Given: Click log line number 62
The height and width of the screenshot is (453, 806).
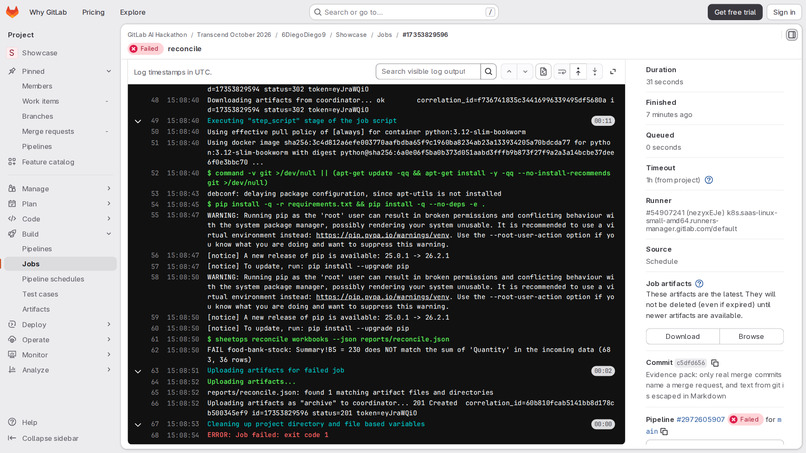Looking at the screenshot, I should click(155, 350).
